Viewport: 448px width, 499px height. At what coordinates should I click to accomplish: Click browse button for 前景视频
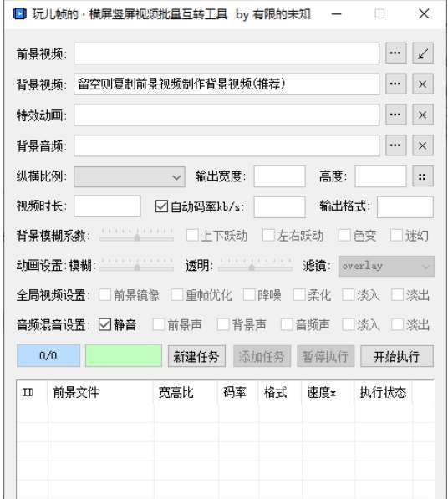395,53
